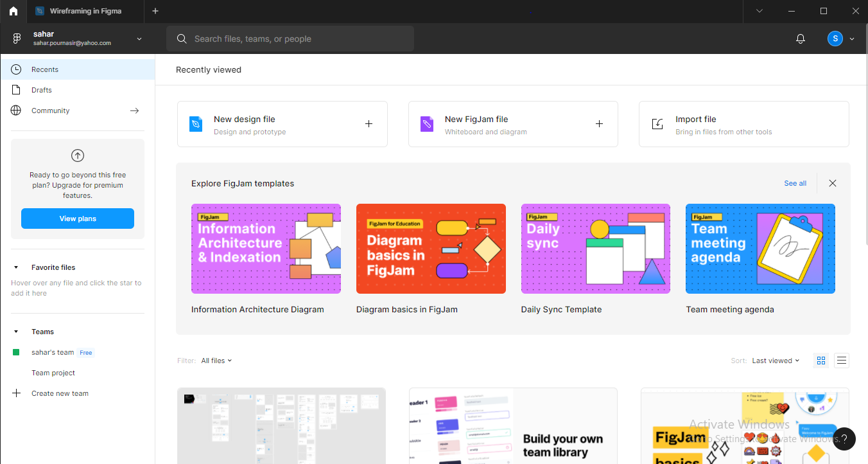Click the Community globe icon
This screenshot has height=464, width=868.
click(16, 111)
